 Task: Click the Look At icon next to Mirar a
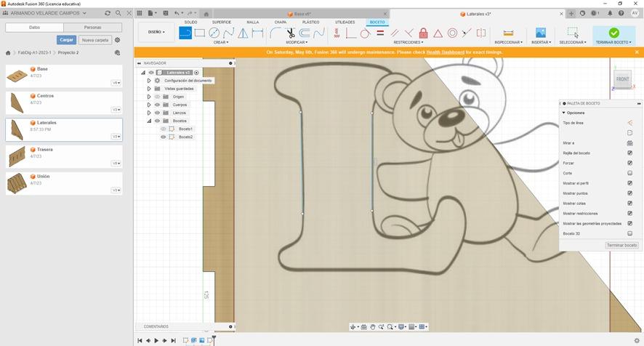629,143
